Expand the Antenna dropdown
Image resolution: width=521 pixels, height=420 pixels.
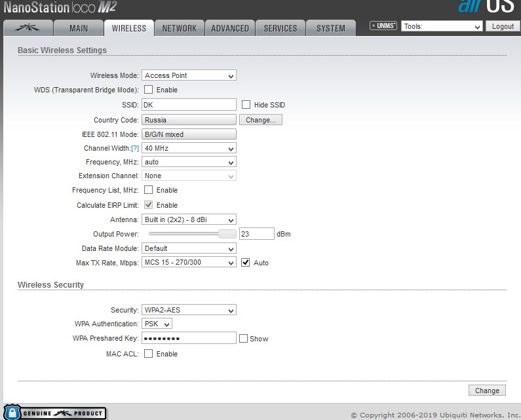click(x=189, y=220)
